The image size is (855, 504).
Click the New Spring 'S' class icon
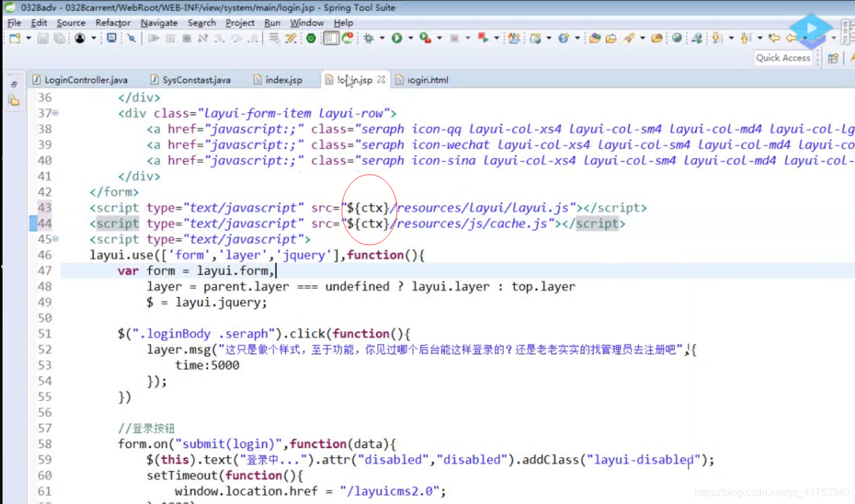563,38
